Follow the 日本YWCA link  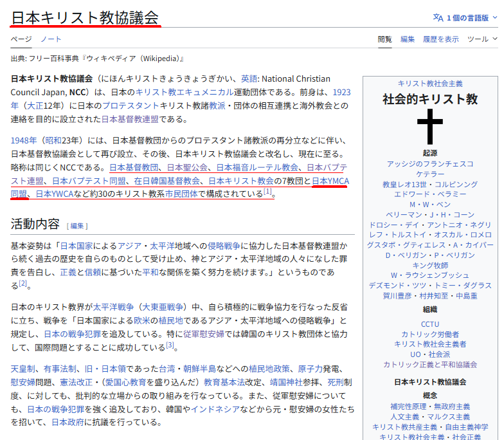55,194
